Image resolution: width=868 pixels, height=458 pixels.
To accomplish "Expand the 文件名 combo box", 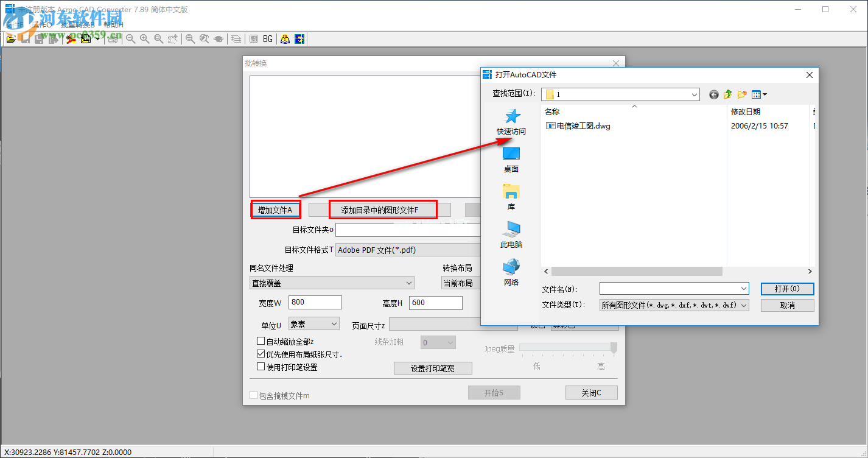I will [x=744, y=289].
